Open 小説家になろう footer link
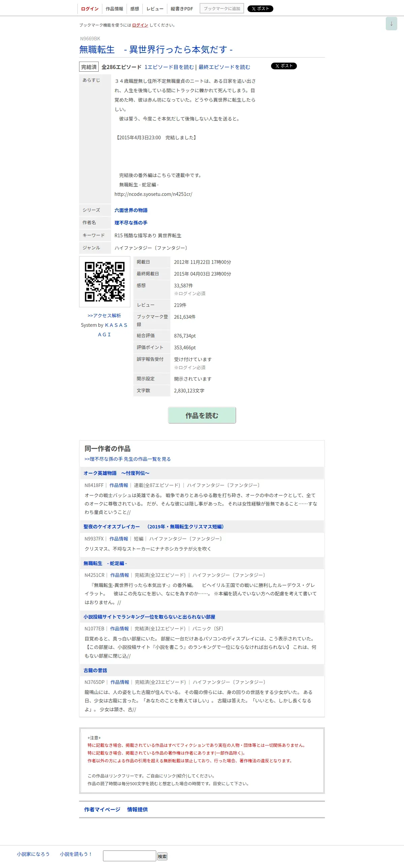The height and width of the screenshot is (868, 404). tap(33, 854)
